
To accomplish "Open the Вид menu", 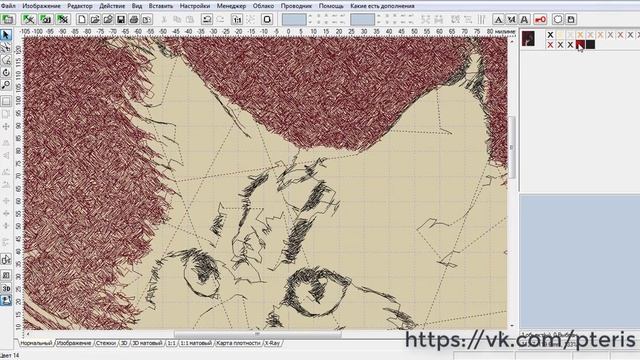I will coord(137,6).
